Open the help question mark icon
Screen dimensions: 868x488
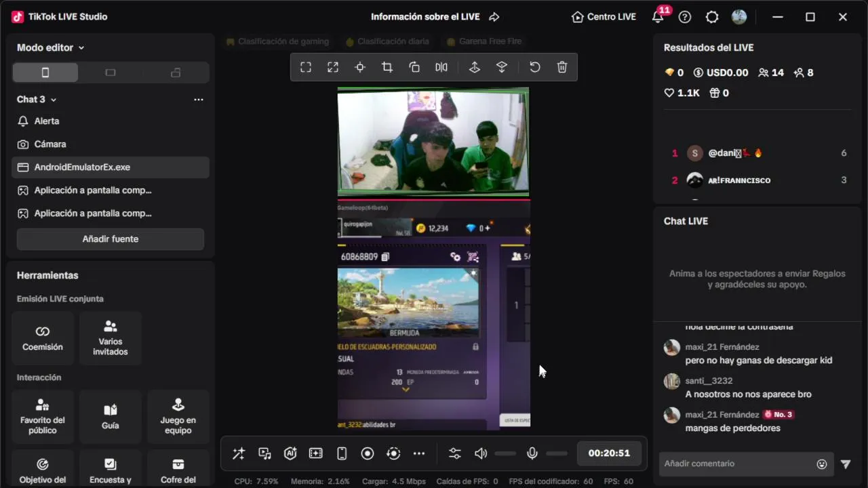(x=685, y=17)
